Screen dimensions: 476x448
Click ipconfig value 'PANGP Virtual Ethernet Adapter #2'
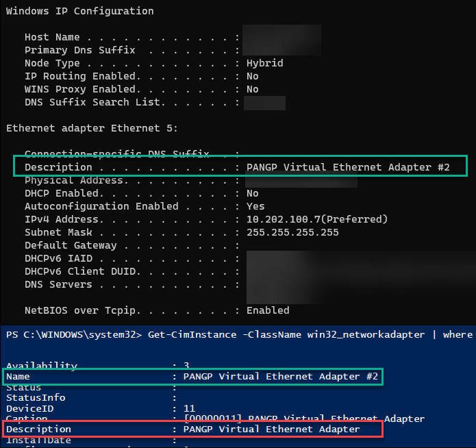tap(348, 167)
